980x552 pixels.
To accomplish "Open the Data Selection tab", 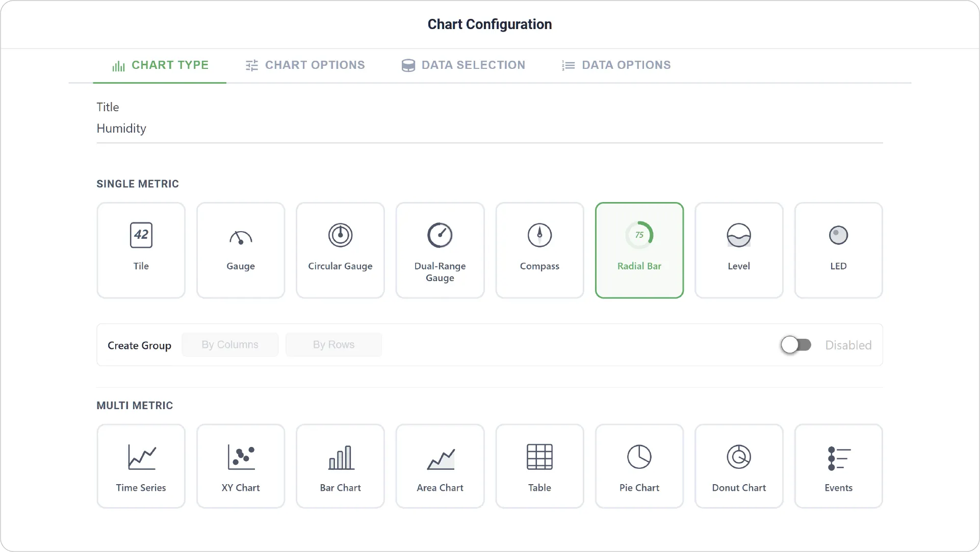I will pos(463,65).
